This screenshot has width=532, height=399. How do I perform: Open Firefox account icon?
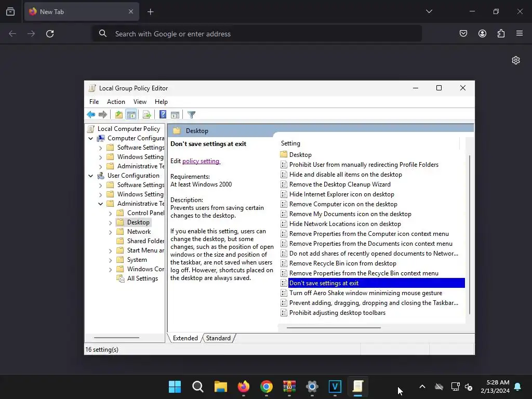click(x=482, y=33)
